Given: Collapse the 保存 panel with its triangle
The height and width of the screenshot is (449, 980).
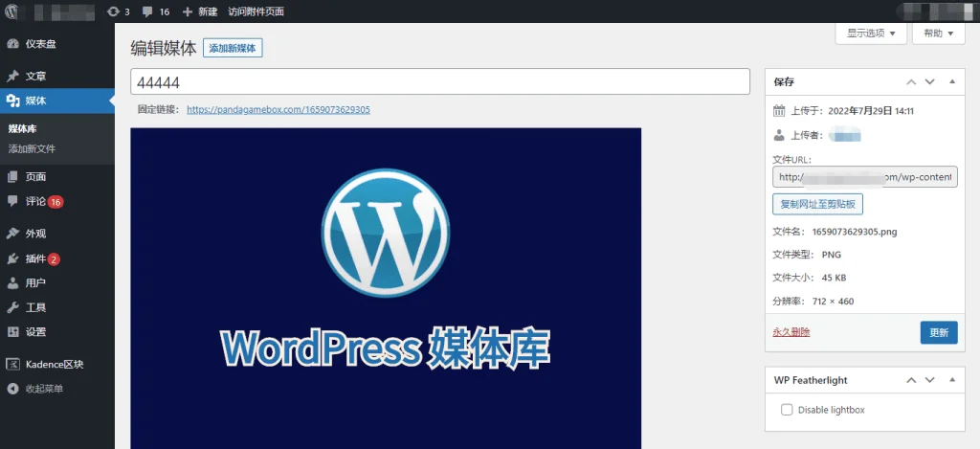Looking at the screenshot, I should [x=952, y=82].
